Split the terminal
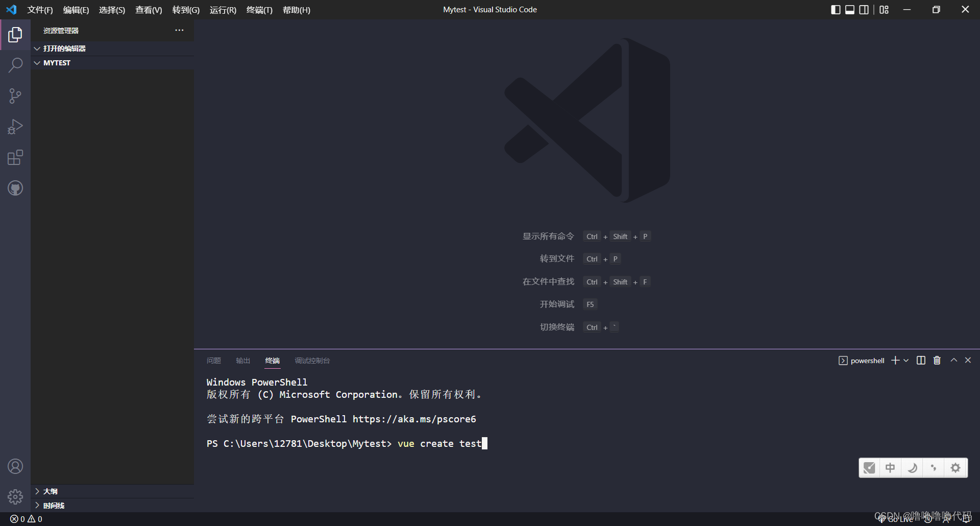This screenshot has width=980, height=526. point(921,361)
